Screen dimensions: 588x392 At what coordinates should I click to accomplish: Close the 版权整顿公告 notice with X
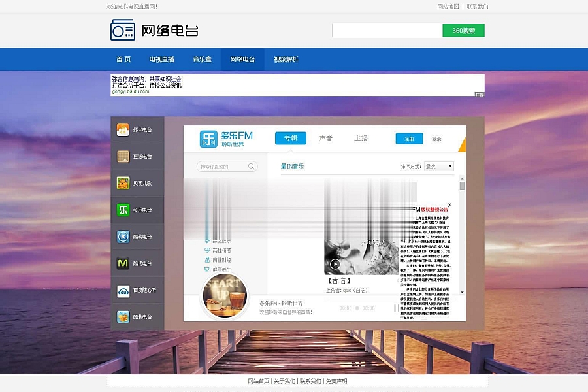(x=449, y=204)
